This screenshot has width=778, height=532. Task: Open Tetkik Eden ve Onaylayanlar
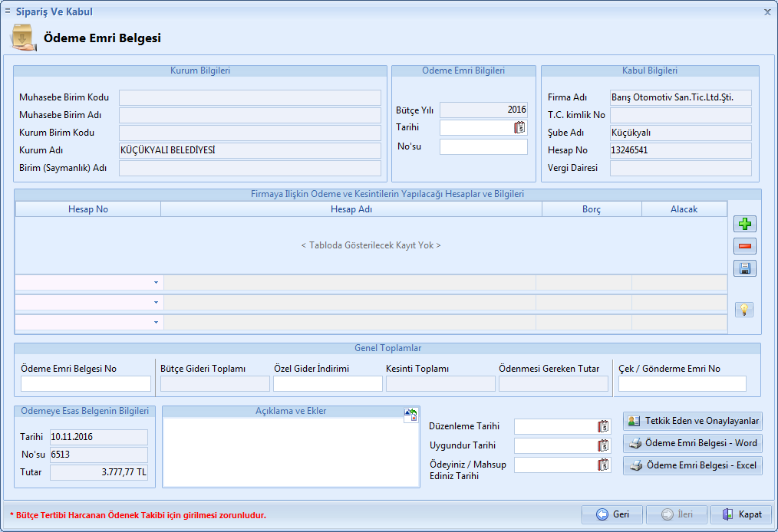[692, 421]
